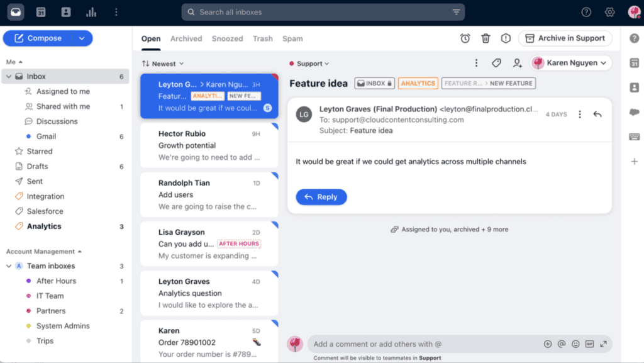Open the Karen Nguyen assignee dropdown
The image size is (644, 363).
tap(570, 63)
